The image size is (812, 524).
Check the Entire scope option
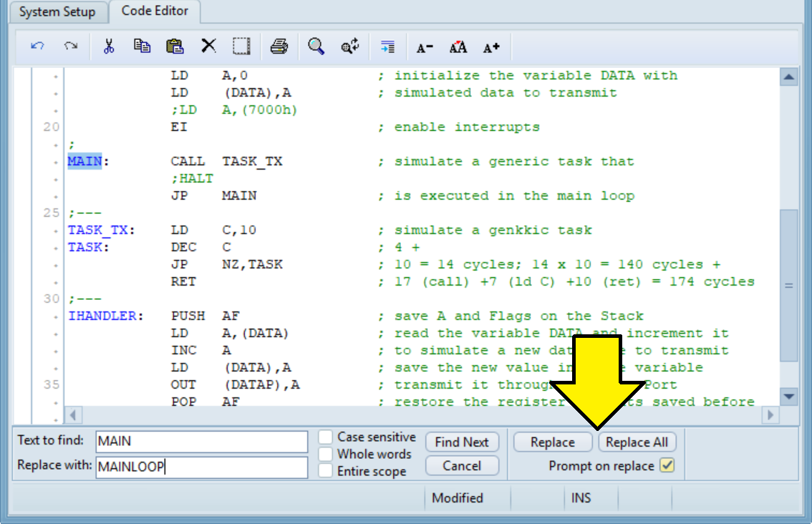325,471
